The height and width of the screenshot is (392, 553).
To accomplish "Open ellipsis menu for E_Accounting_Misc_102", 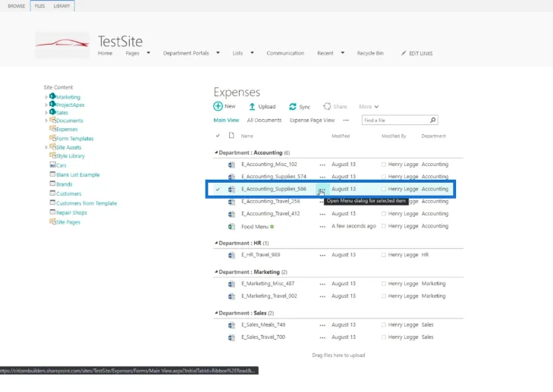I will (322, 165).
